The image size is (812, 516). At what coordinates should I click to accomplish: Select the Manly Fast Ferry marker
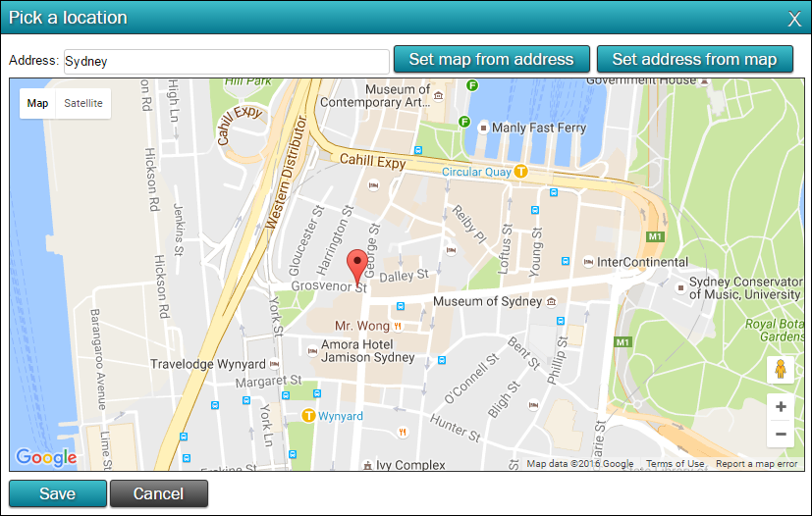click(x=483, y=128)
